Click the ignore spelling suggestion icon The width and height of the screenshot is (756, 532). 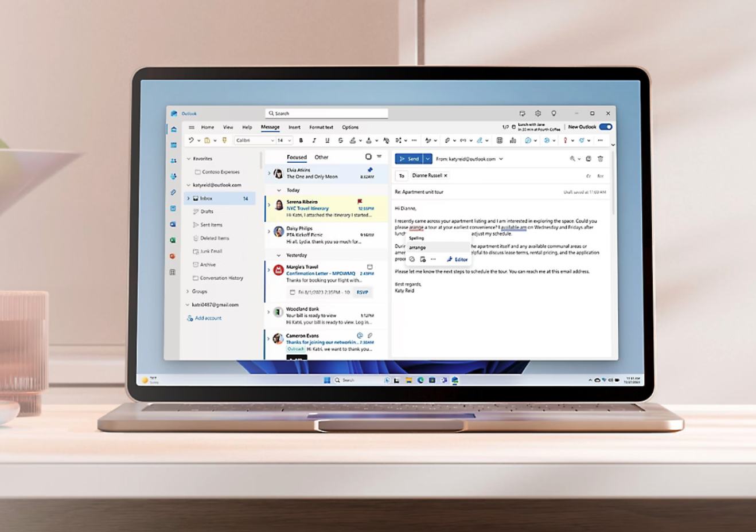(x=412, y=259)
